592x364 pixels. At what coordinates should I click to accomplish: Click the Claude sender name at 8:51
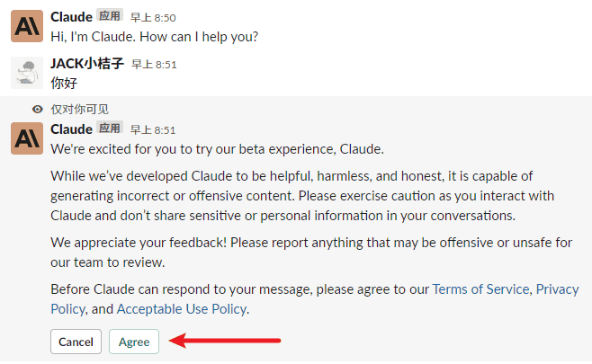coord(71,129)
